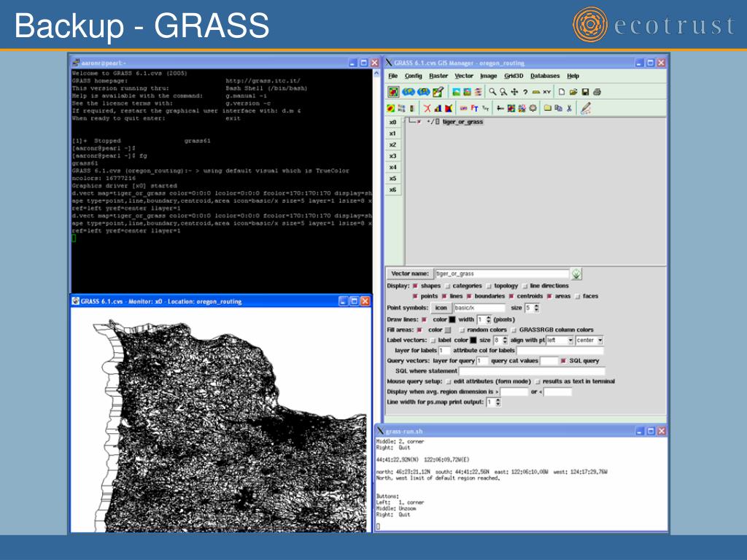Select the pan cross-arrows tool

[514, 91]
